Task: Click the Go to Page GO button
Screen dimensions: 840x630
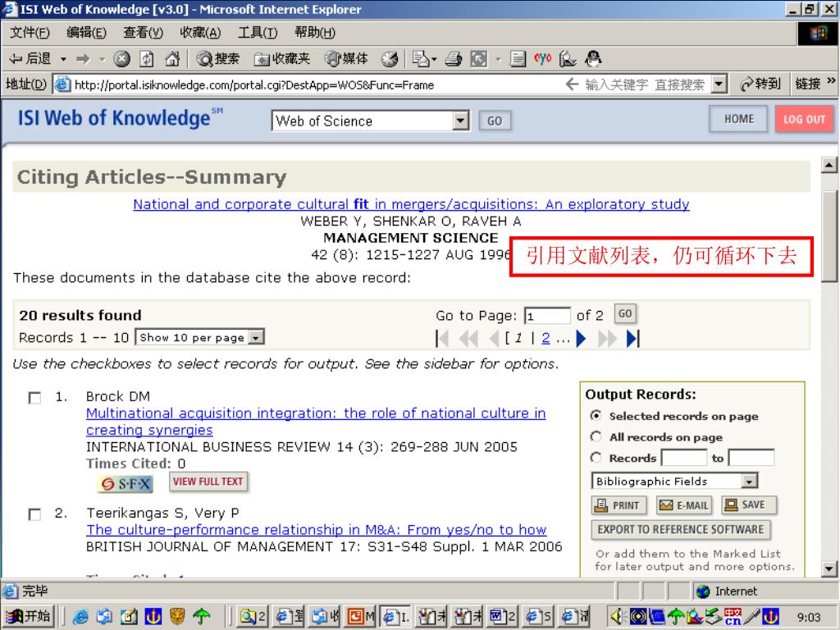Action: [x=624, y=314]
